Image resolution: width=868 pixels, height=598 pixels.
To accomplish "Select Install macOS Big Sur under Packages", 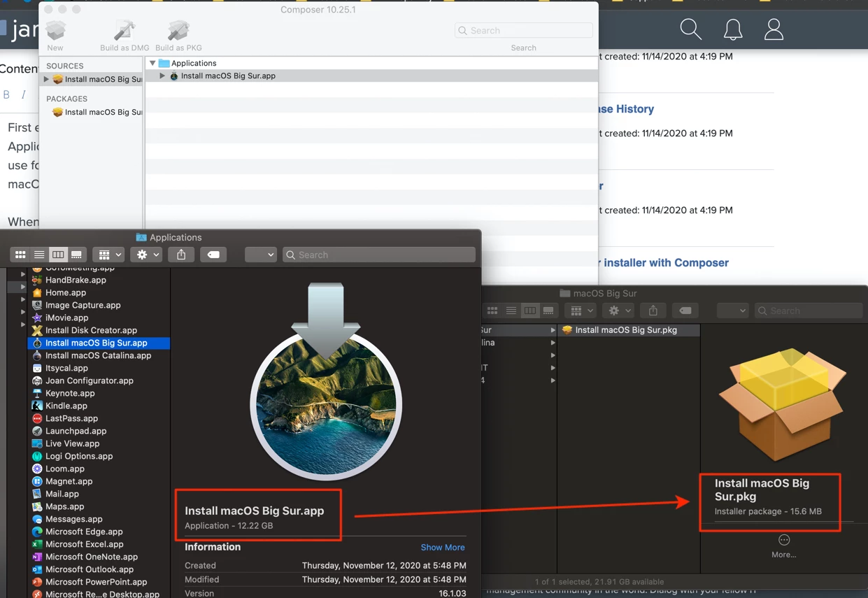I will pyautogui.click(x=97, y=112).
